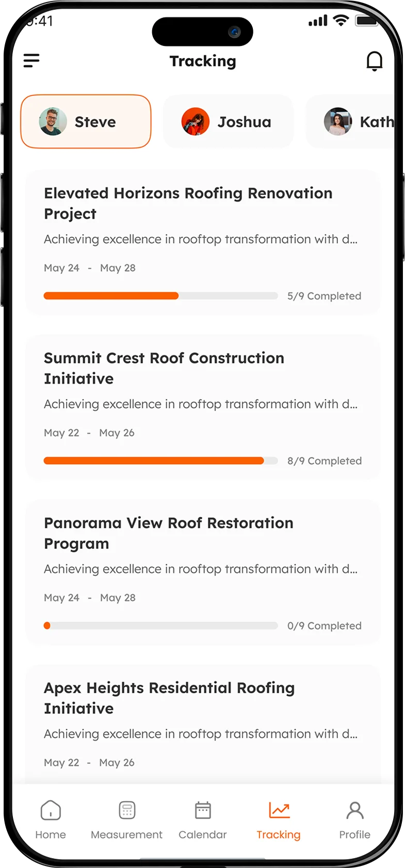Select the Steve person chip
This screenshot has height=868, width=405.
tap(86, 122)
